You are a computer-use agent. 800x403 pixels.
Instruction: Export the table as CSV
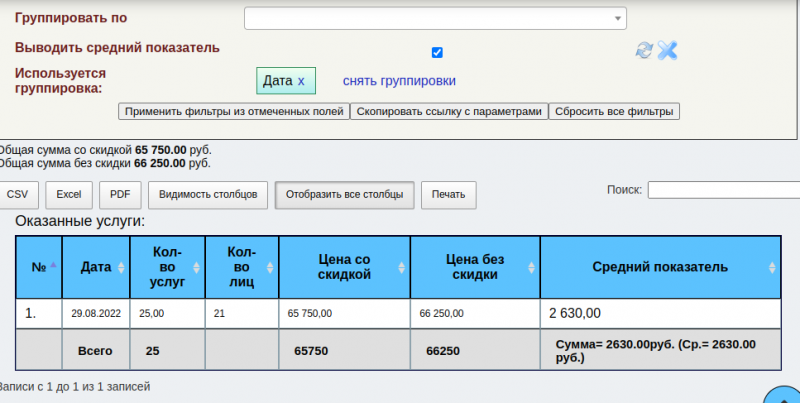coord(17,194)
